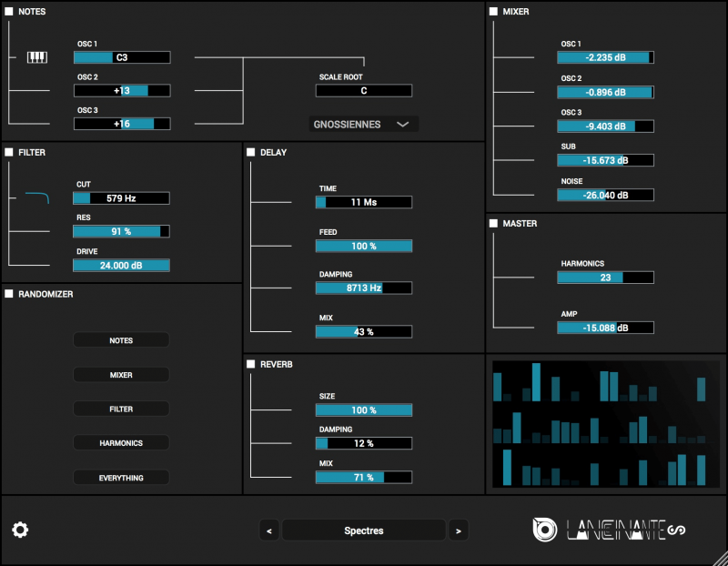
Task: Enable the Reverb section checkbox
Action: tap(251, 364)
